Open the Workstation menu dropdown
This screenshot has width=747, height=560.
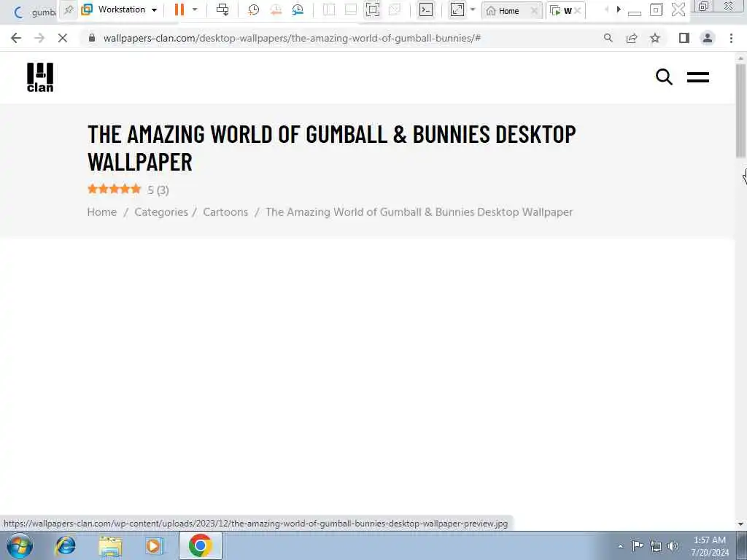pyautogui.click(x=120, y=9)
